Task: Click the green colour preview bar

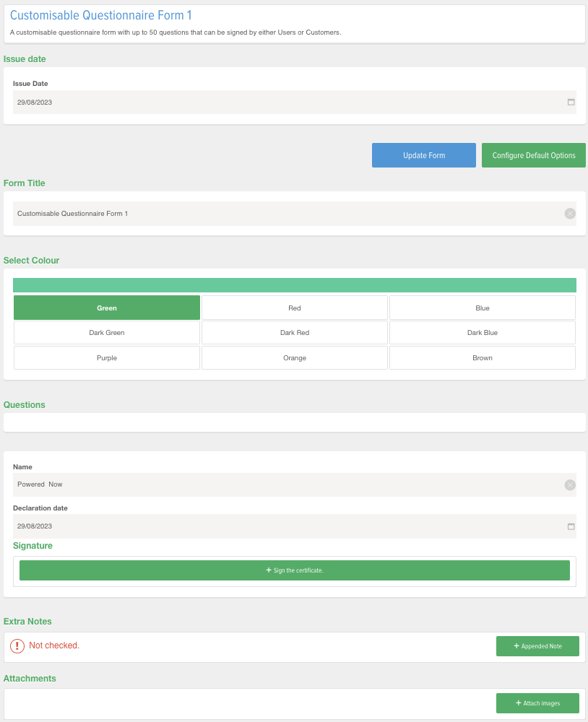Action: click(x=294, y=284)
